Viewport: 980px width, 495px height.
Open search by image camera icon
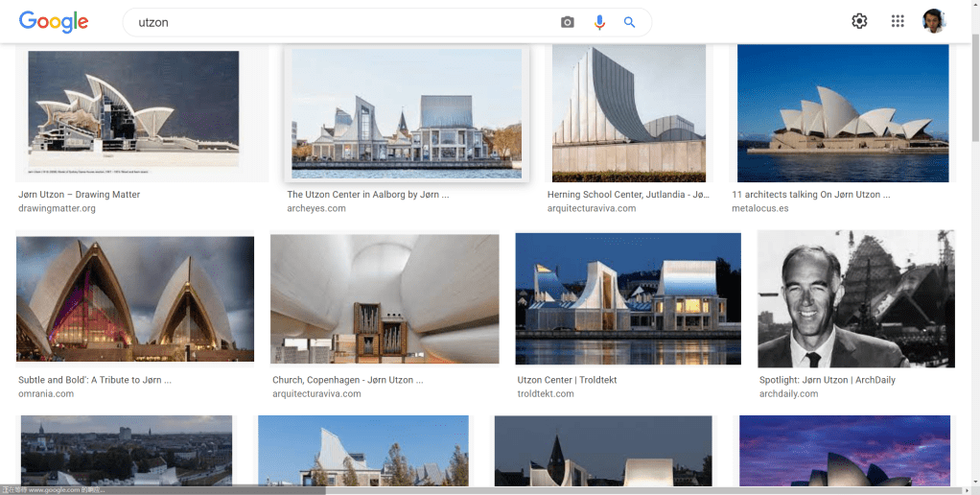tap(568, 22)
